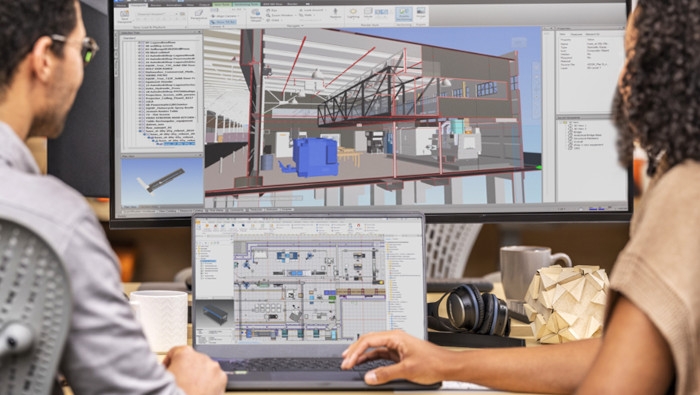
Task: Activate the Orbit tool in the Navigate panel
Action: 273,20
